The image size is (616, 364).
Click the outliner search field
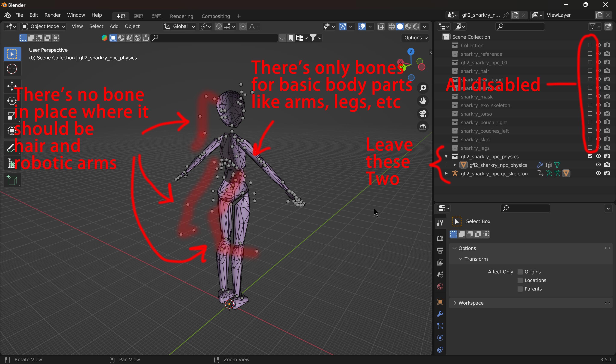click(520, 26)
